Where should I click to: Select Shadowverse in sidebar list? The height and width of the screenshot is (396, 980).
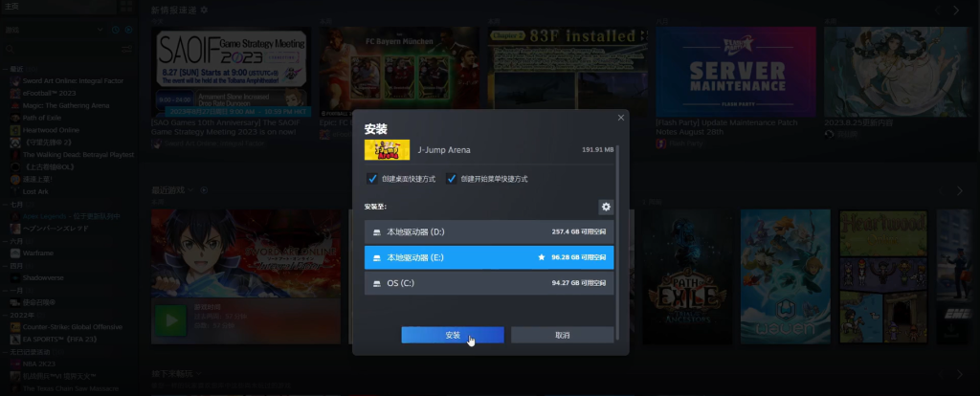(42, 278)
